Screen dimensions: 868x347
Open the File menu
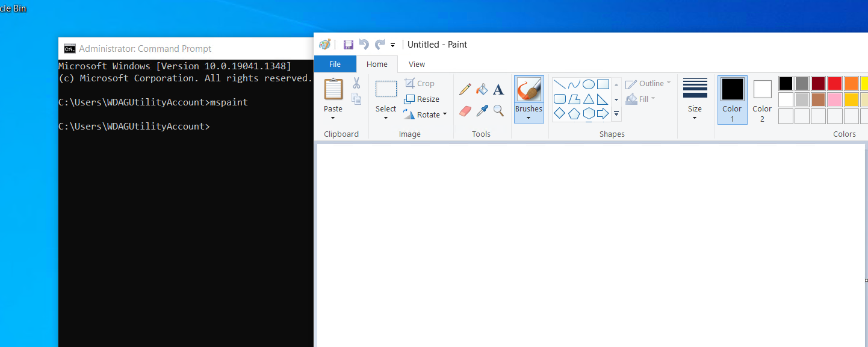click(335, 64)
